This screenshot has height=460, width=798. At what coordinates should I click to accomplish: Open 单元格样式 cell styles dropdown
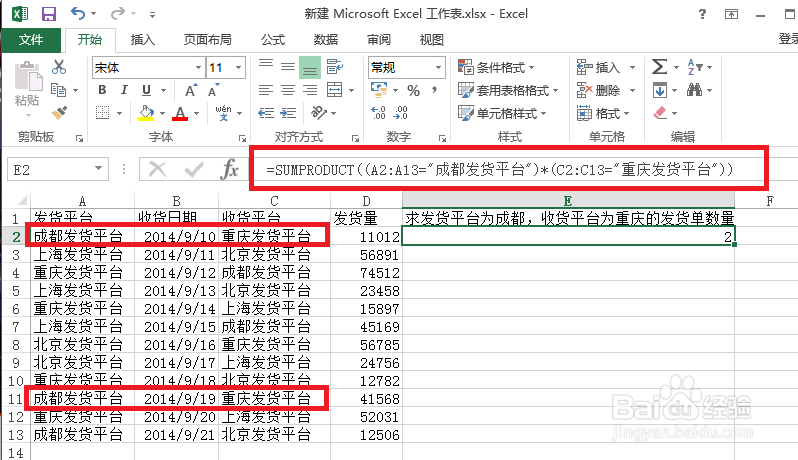502,113
